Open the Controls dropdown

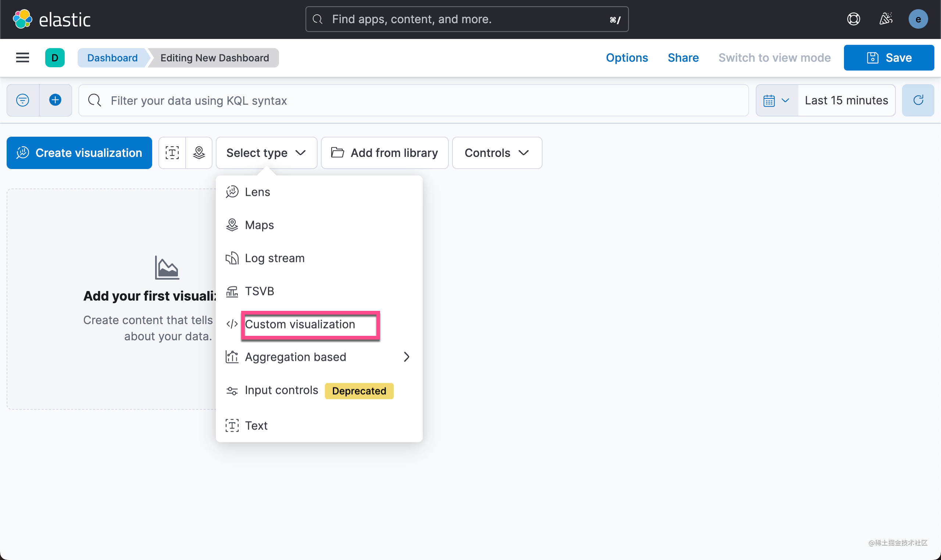coord(497,153)
